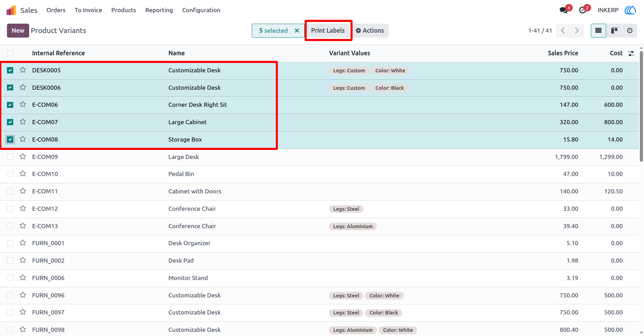The width and height of the screenshot is (644, 336).
Task: Open optional columns adjust dropdown
Action: pos(631,53)
